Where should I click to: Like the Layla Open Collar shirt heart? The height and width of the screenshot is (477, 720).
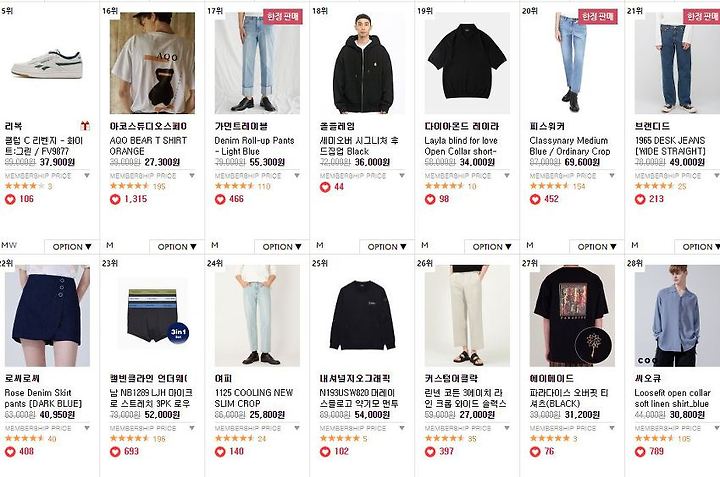click(x=430, y=199)
